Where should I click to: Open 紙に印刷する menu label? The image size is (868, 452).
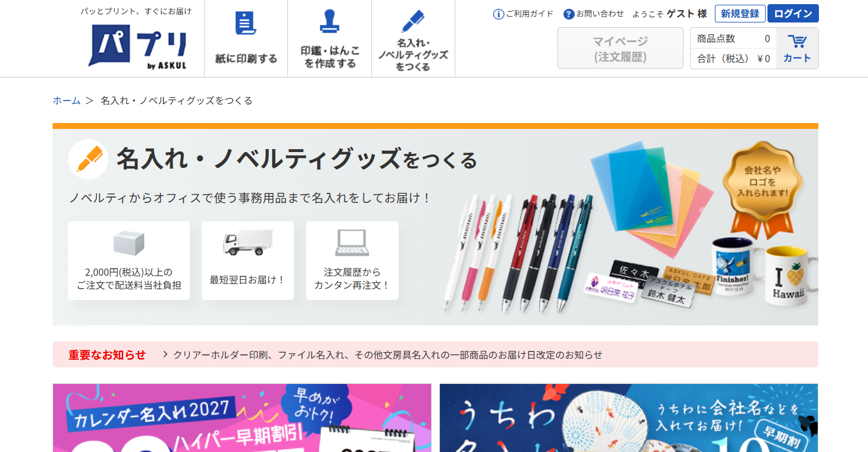click(x=246, y=59)
